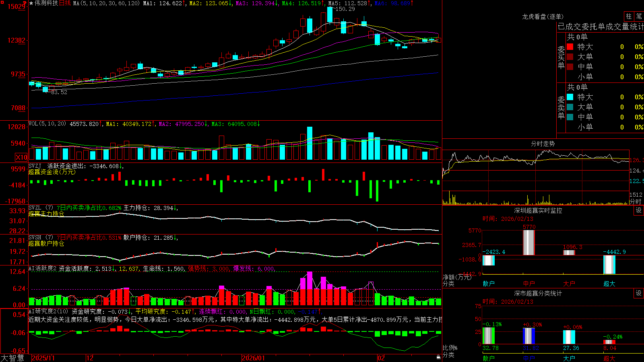Image resolution: width=644 pixels, height=362 pixels.
Task: Click the padlock icon at chart bottom
Action: (438, 357)
